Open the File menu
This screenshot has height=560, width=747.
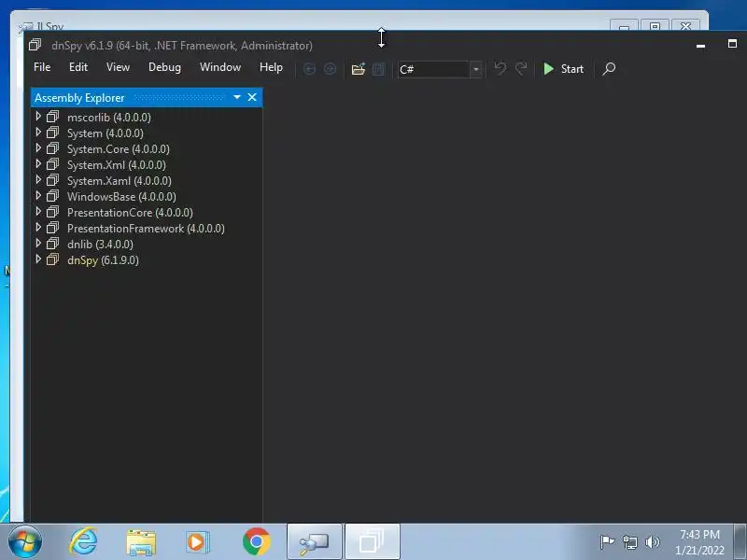click(42, 67)
